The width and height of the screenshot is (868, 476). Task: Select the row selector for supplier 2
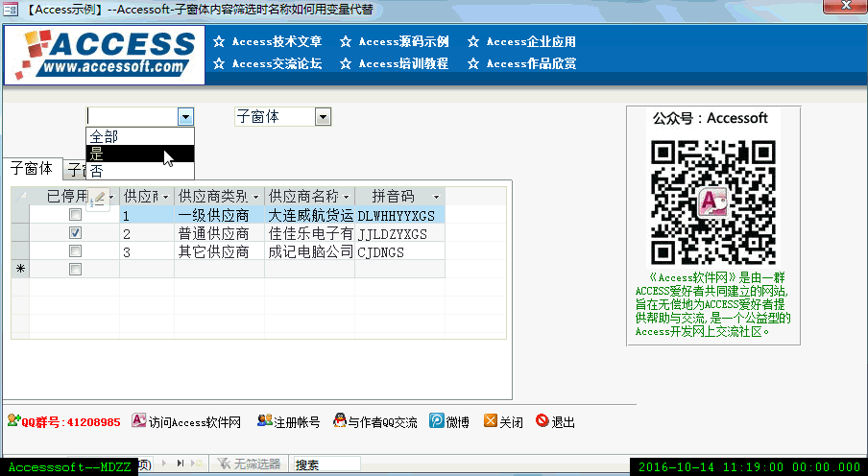point(20,233)
